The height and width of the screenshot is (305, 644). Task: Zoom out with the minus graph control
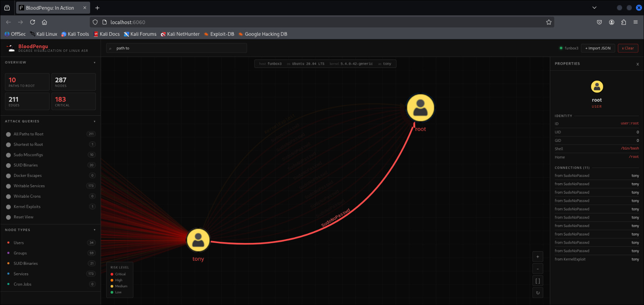(x=538, y=269)
